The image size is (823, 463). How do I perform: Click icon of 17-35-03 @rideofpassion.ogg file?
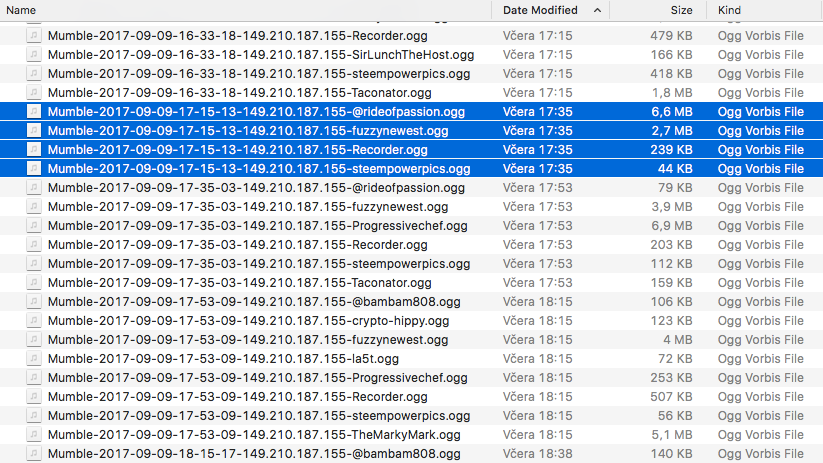pos(34,187)
